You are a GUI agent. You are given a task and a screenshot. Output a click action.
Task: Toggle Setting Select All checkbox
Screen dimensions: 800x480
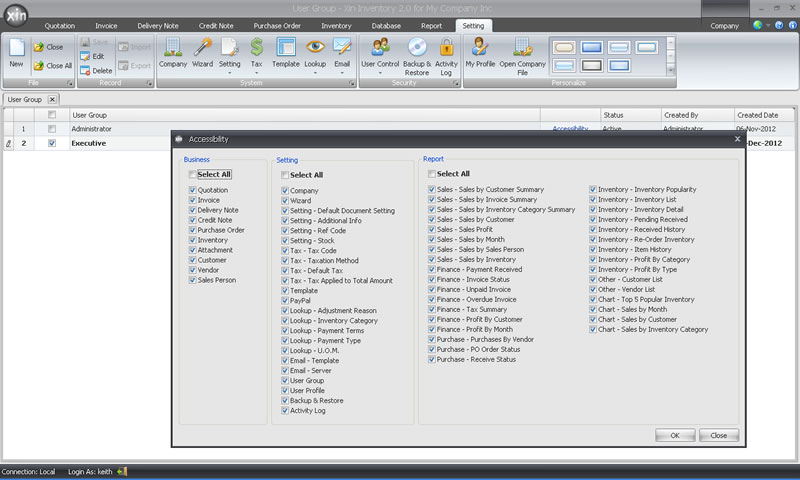click(285, 175)
